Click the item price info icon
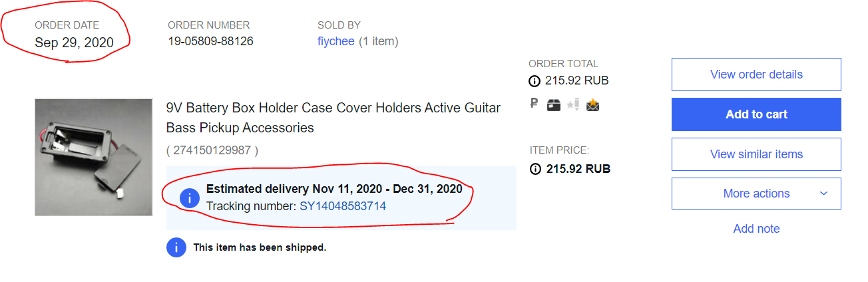The image size is (868, 282). pos(535,169)
